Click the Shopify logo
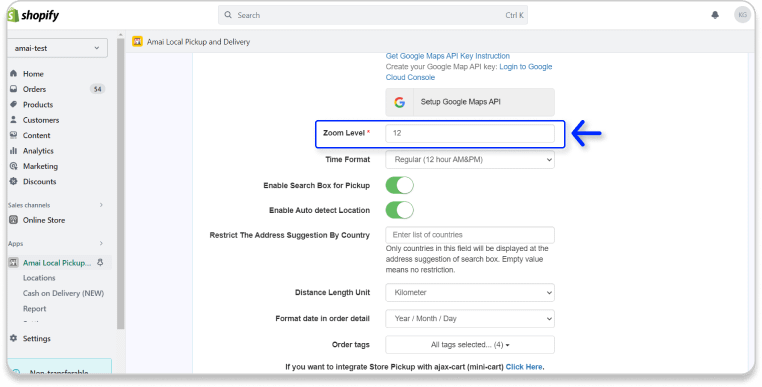The height and width of the screenshot is (387, 762). pyautogui.click(x=33, y=15)
